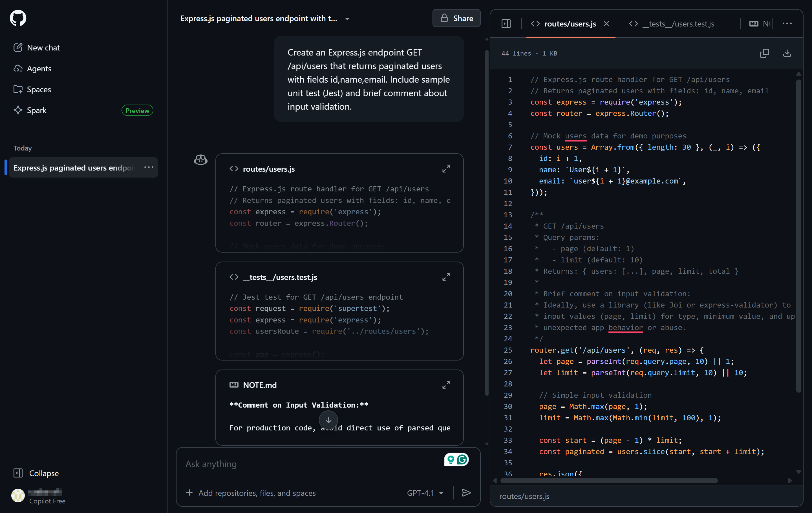
Task: Open the user profile avatar
Action: coord(18,495)
